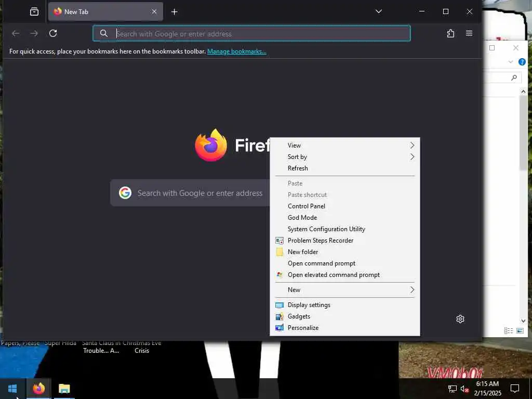Click the New folder icon entry
This screenshot has width=532, height=399.
click(280, 252)
